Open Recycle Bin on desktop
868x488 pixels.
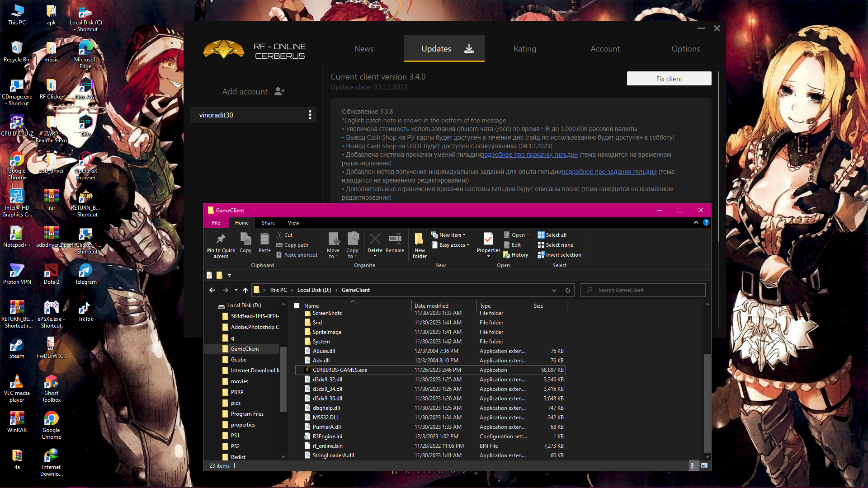click(17, 52)
